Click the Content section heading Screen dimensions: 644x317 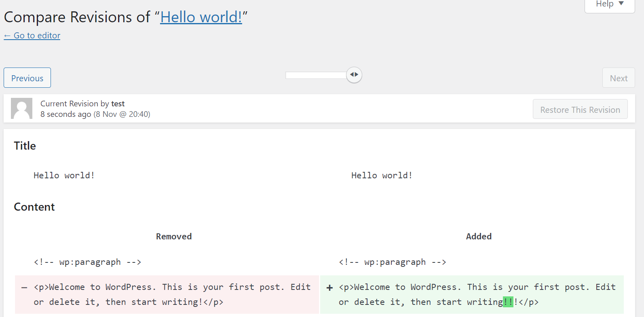[34, 207]
